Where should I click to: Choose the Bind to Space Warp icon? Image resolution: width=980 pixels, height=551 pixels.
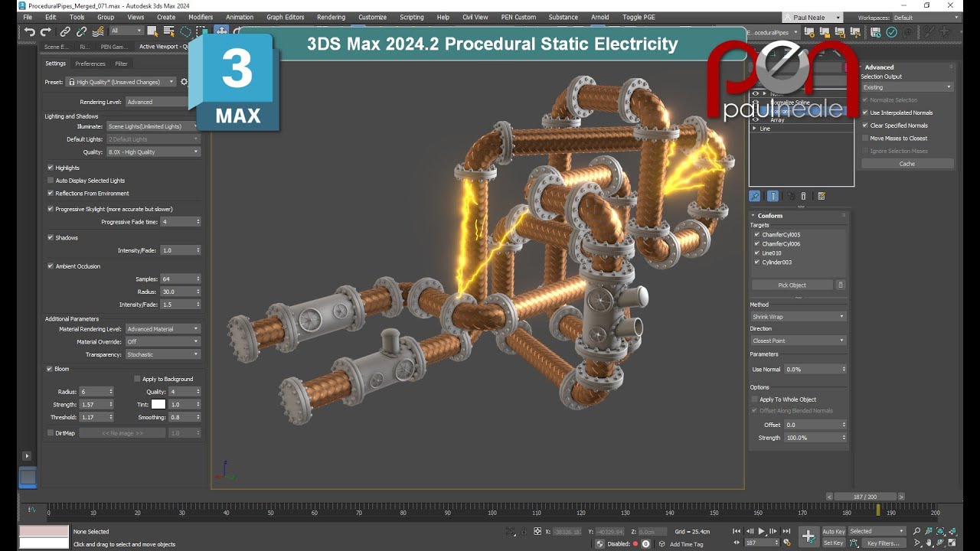(98, 31)
